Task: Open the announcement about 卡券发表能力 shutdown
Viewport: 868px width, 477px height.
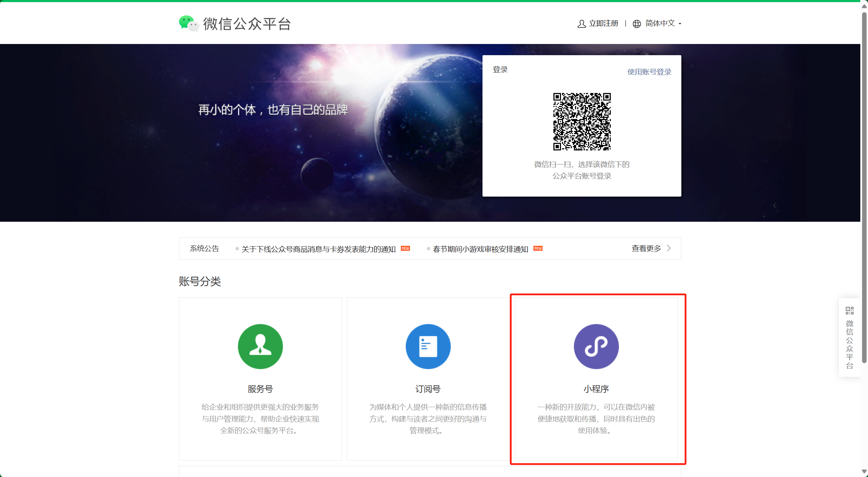Action: (x=318, y=249)
